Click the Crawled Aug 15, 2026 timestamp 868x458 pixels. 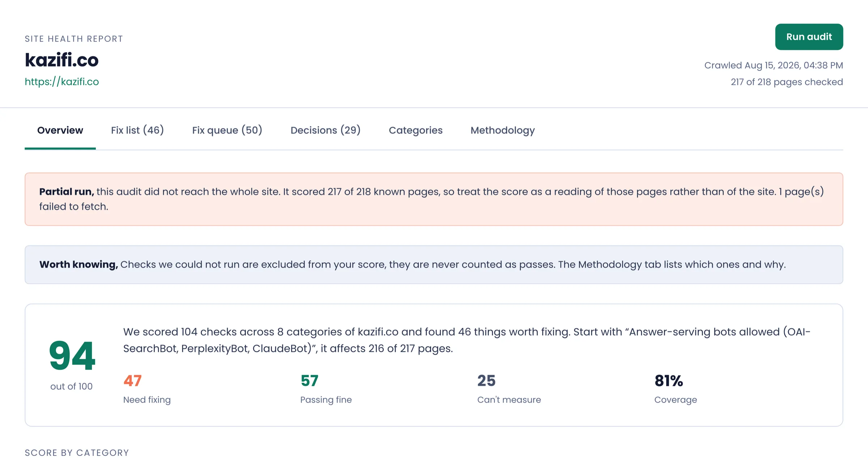point(774,65)
